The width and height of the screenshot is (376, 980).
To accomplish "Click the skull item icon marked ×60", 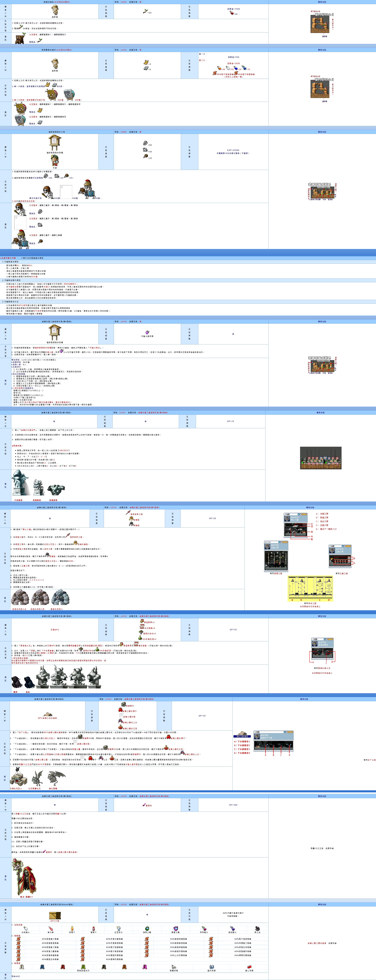I will (x=145, y=143).
